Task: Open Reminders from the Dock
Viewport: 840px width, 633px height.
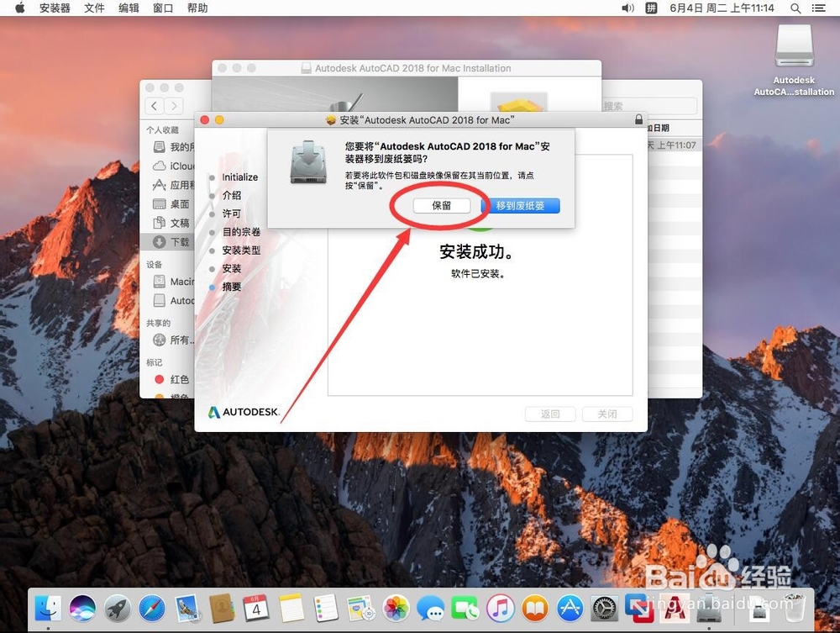Action: tap(326, 609)
